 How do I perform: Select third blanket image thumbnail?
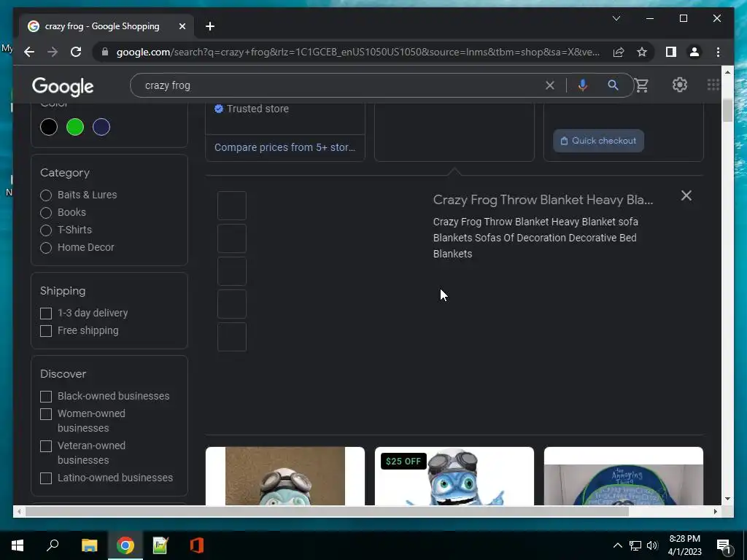232,271
